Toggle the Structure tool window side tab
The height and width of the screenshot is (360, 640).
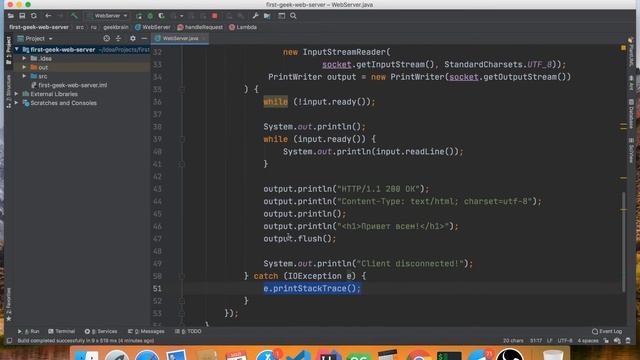coord(9,91)
